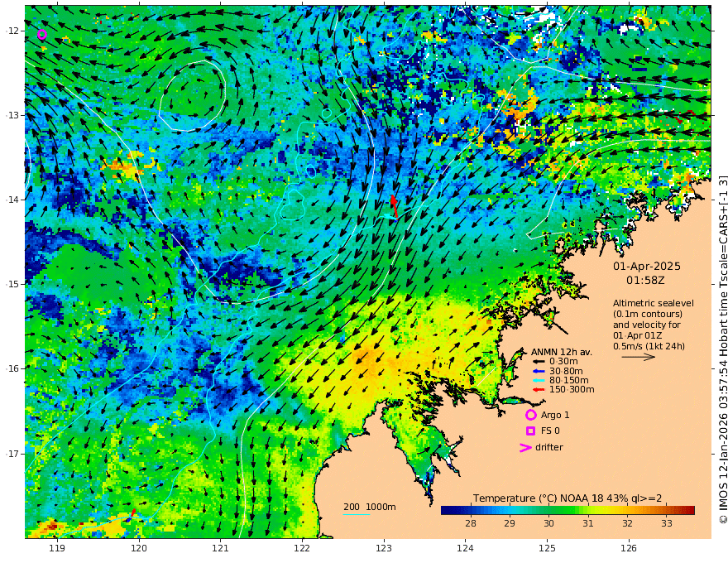Click the cyan 80-150m legend arrow

(539, 380)
